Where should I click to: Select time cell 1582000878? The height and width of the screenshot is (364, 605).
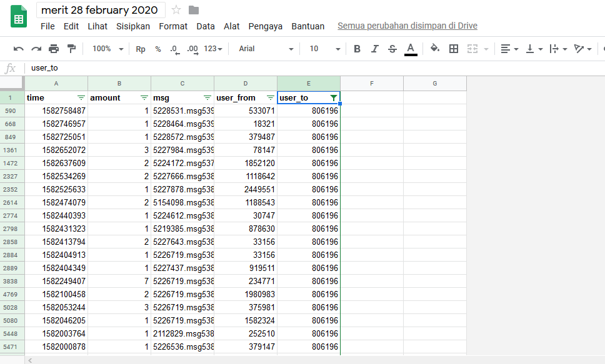pyautogui.click(x=56, y=347)
